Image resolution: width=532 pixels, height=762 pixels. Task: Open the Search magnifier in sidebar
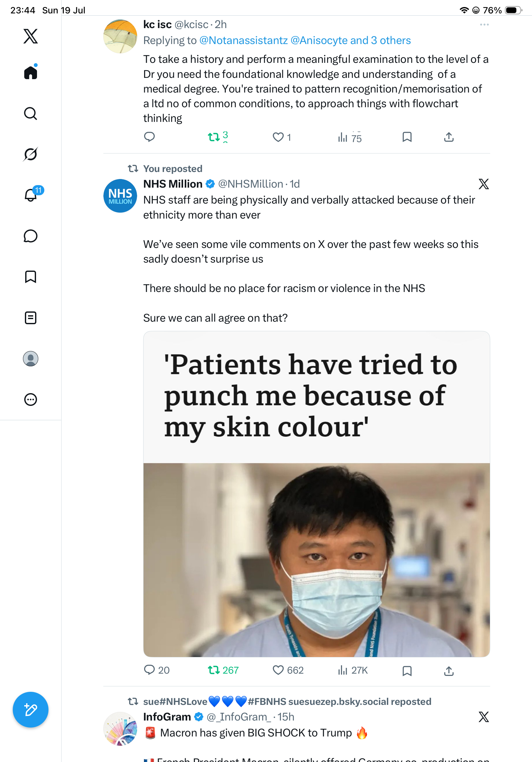[31, 114]
